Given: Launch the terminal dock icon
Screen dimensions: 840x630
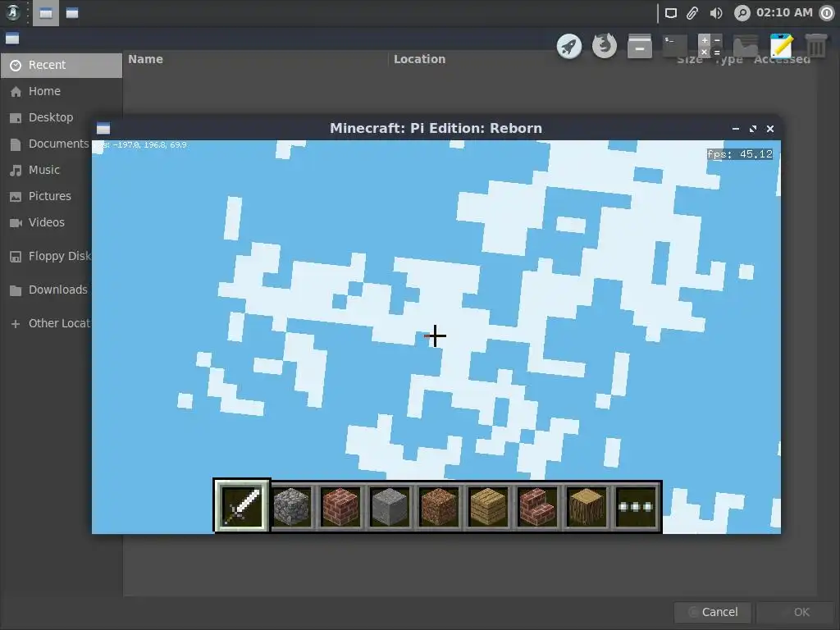Looking at the screenshot, I should (675, 46).
